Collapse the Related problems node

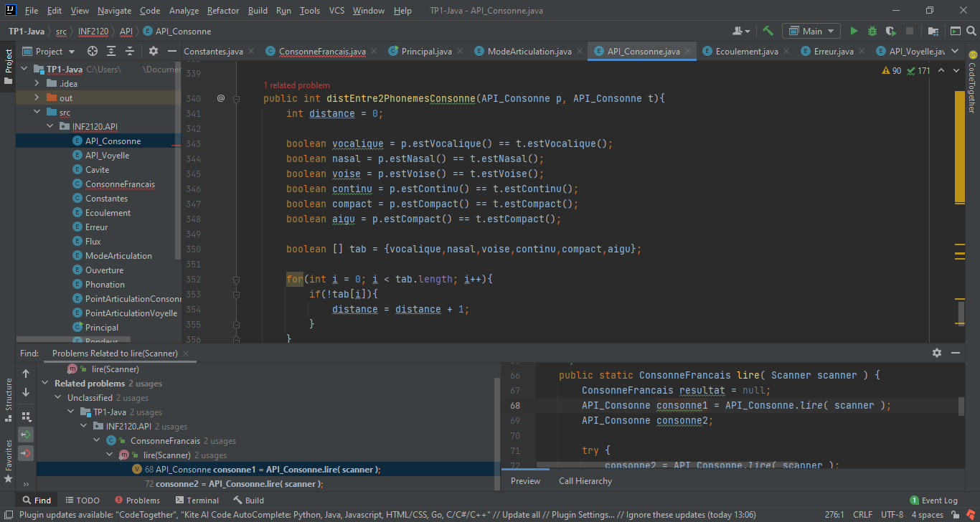[47, 384]
